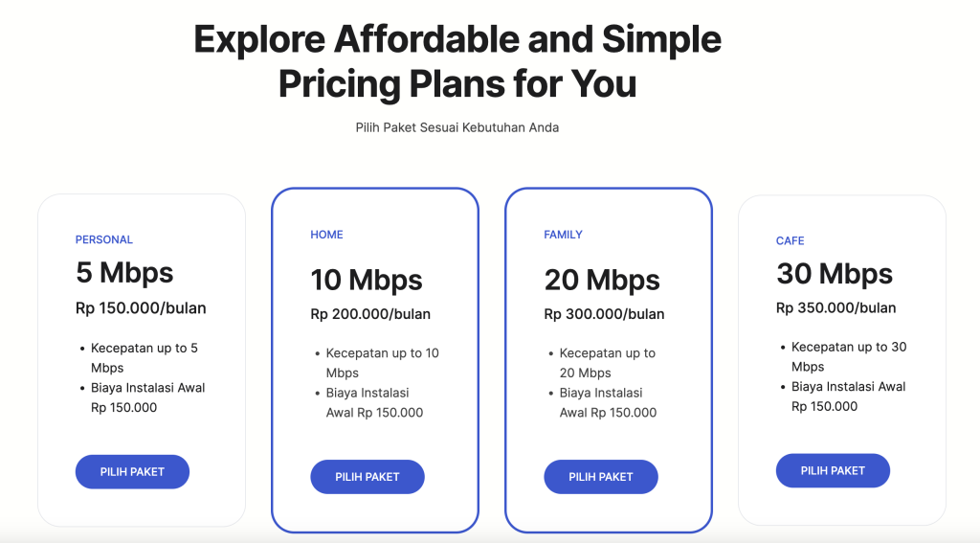Click 'Kecepatan up to 10 Mbps' bullet
Screen dimensions: 980x543
point(382,363)
